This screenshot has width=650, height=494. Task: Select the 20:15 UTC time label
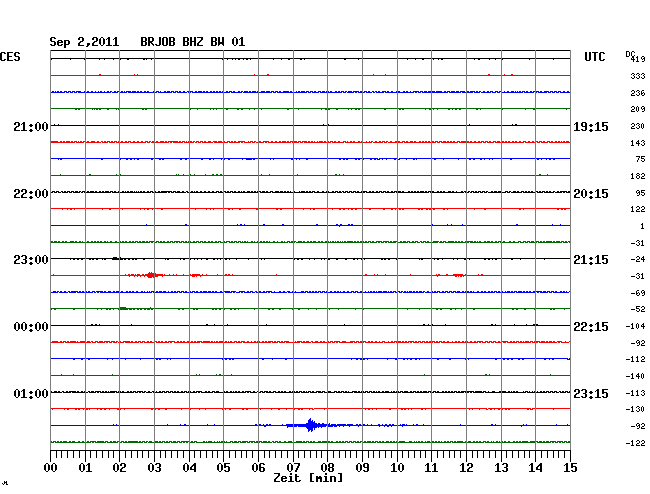(591, 194)
